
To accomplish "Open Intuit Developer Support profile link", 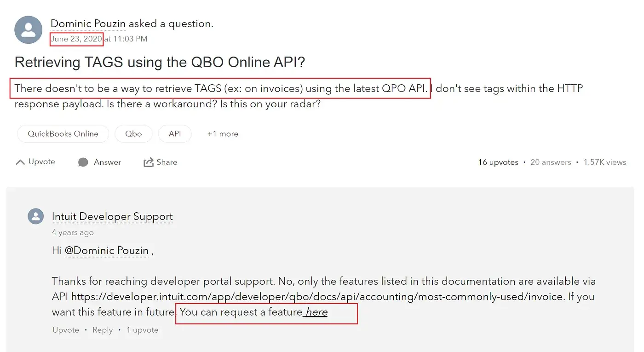I will point(112,216).
